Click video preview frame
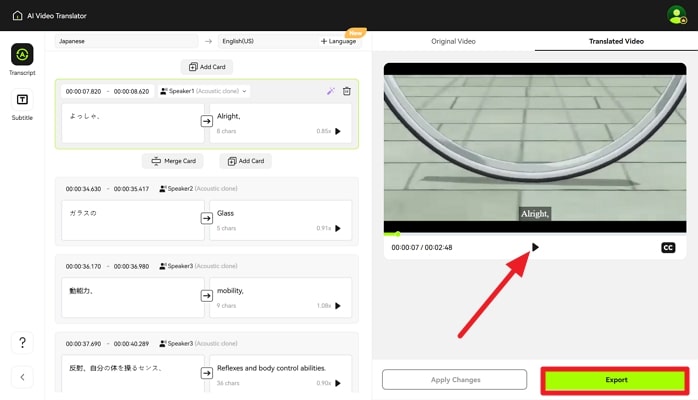The height and width of the screenshot is (400, 698). click(535, 147)
